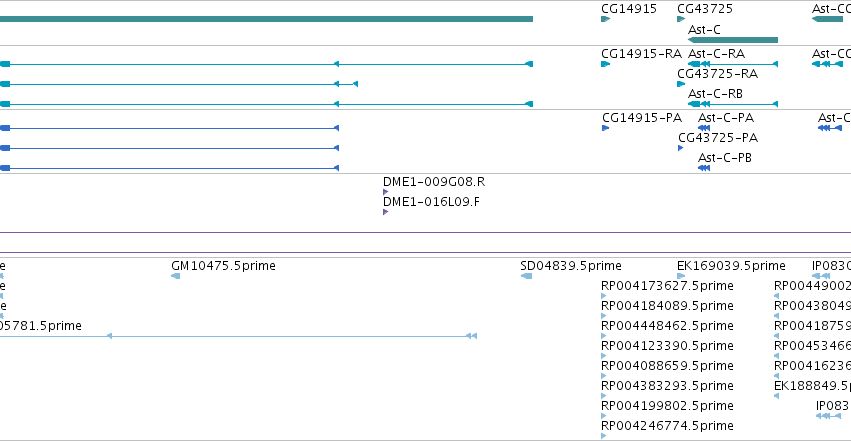Click the Ast-C-RA transcript line glyph
This screenshot has width=851, height=441.
733,64
